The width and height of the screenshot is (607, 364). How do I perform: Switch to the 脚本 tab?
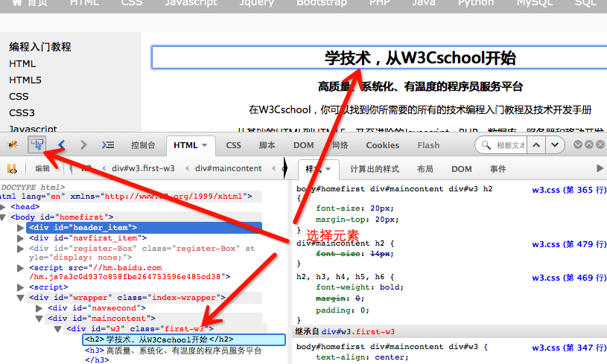pos(267,145)
